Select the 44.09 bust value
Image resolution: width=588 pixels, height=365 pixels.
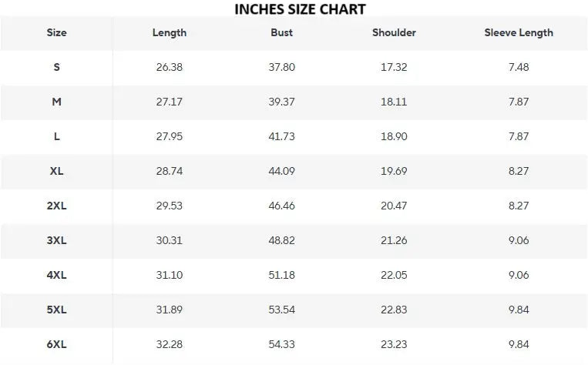coord(282,171)
